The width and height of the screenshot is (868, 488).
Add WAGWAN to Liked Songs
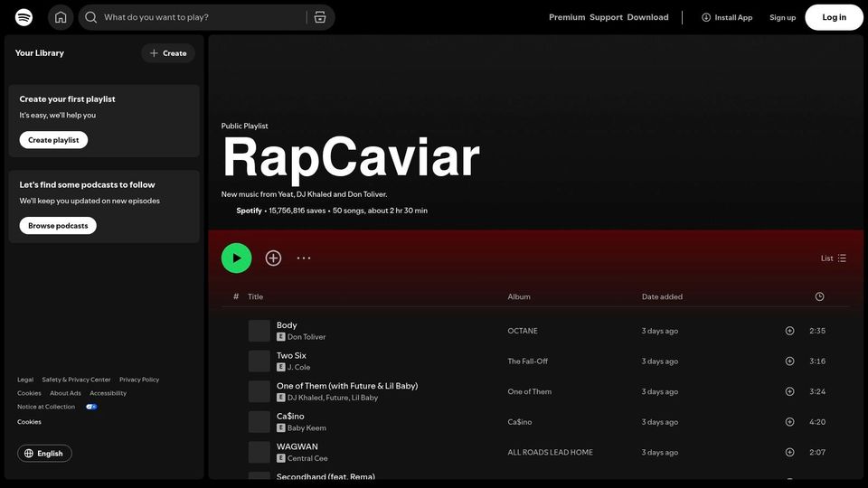coord(790,452)
